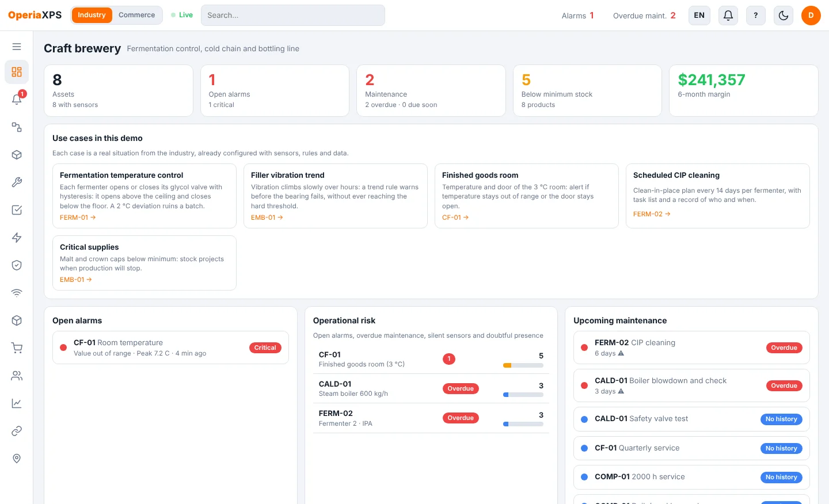Screen dimensions: 829x504
Task: Click the CF-01 risk score bar
Action: [x=523, y=365]
